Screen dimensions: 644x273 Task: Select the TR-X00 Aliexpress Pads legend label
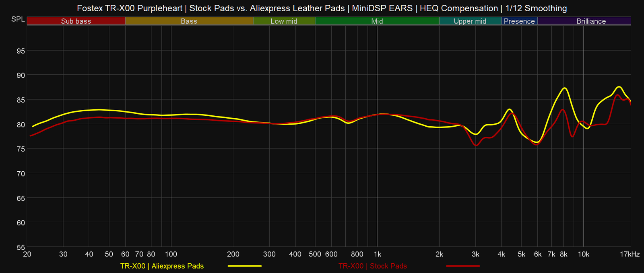click(x=162, y=266)
